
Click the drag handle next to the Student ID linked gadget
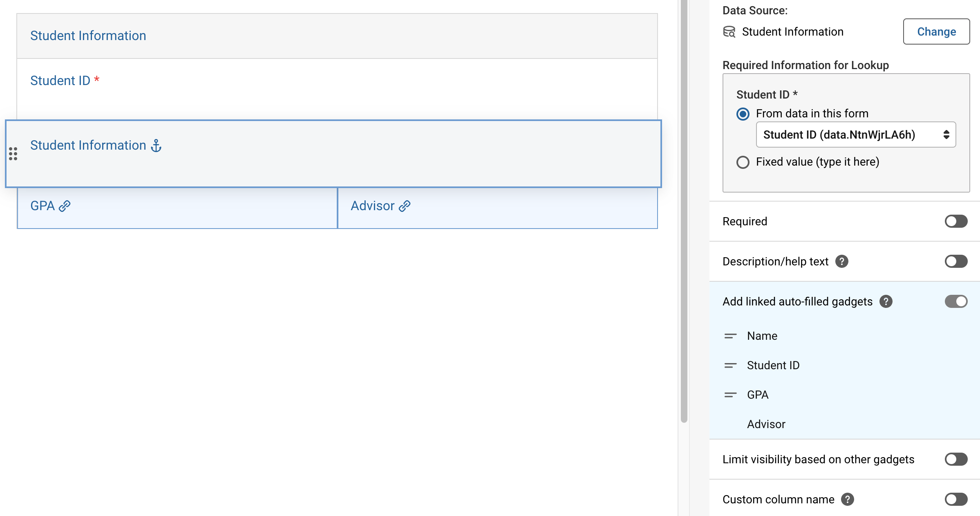click(x=730, y=365)
